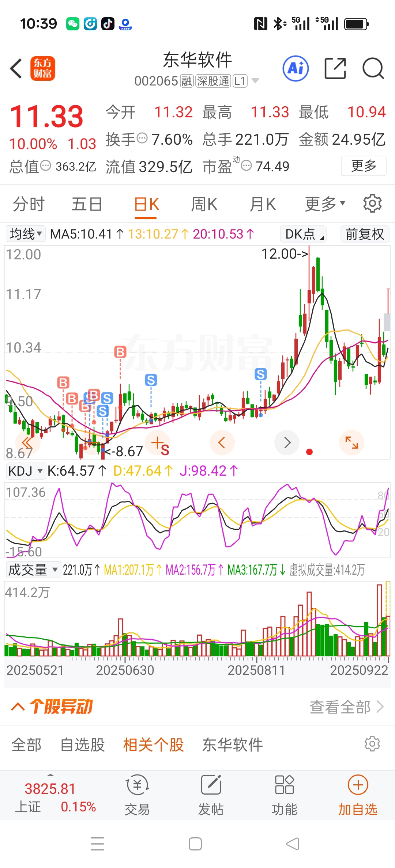Toggle 前复权 price adjustment

point(365,234)
